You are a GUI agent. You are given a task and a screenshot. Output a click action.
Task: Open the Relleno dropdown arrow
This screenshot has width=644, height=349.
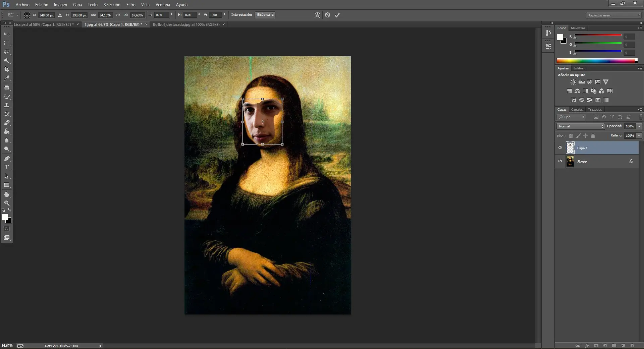tap(639, 136)
